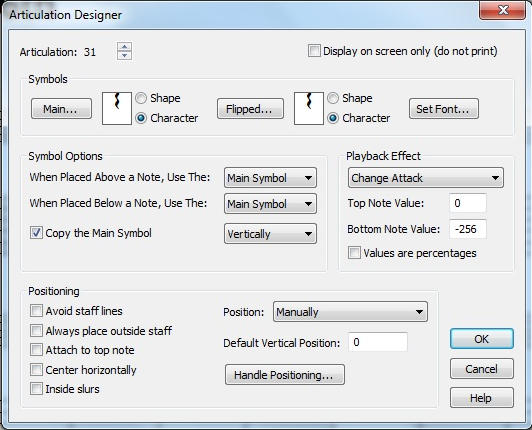This screenshot has width=532, height=430.
Task: Confirm with the OK button
Action: click(x=482, y=339)
